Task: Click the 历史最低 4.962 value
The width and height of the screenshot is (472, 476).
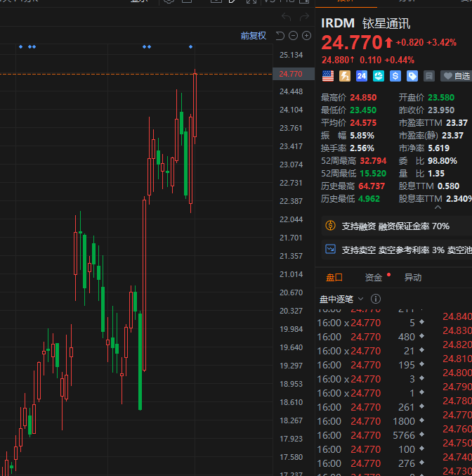Action: [x=369, y=199]
